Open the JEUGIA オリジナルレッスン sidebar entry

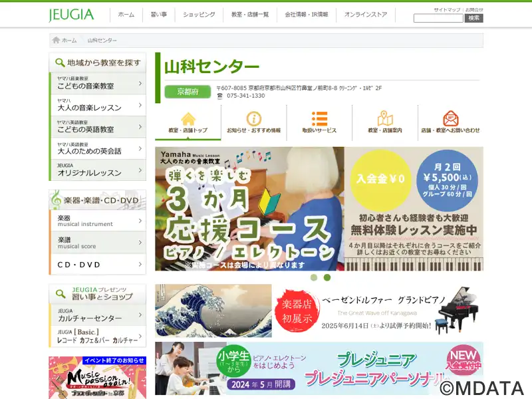[98, 170]
